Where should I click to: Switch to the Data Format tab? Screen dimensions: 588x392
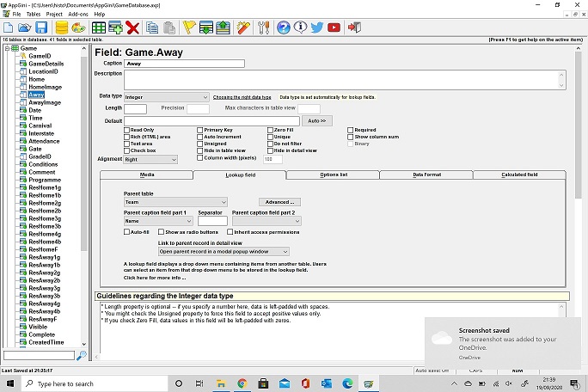coord(426,175)
